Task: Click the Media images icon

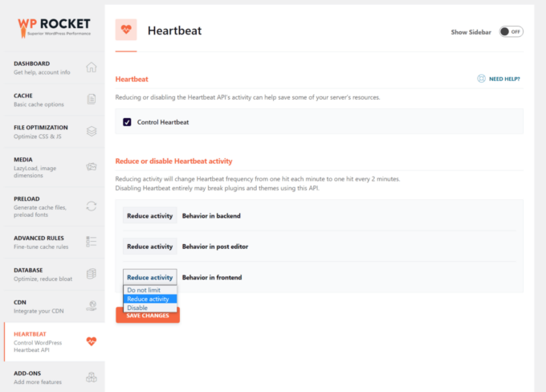Action: [92, 167]
